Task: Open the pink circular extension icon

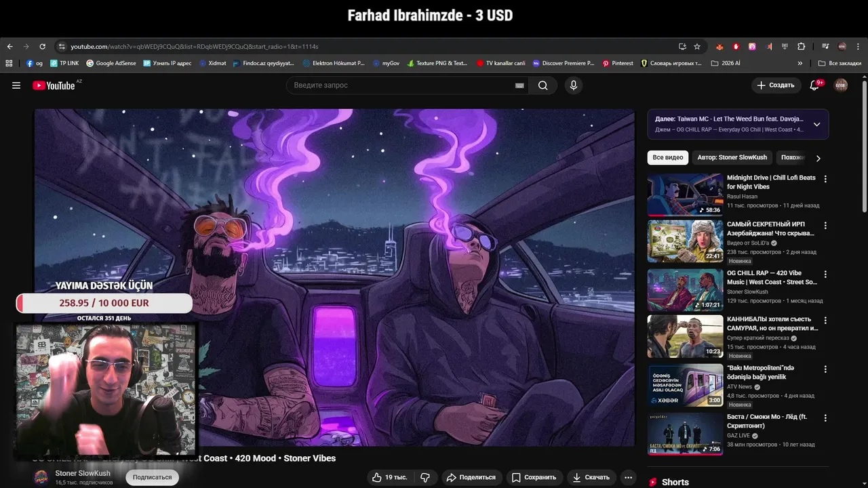Action: (752, 46)
